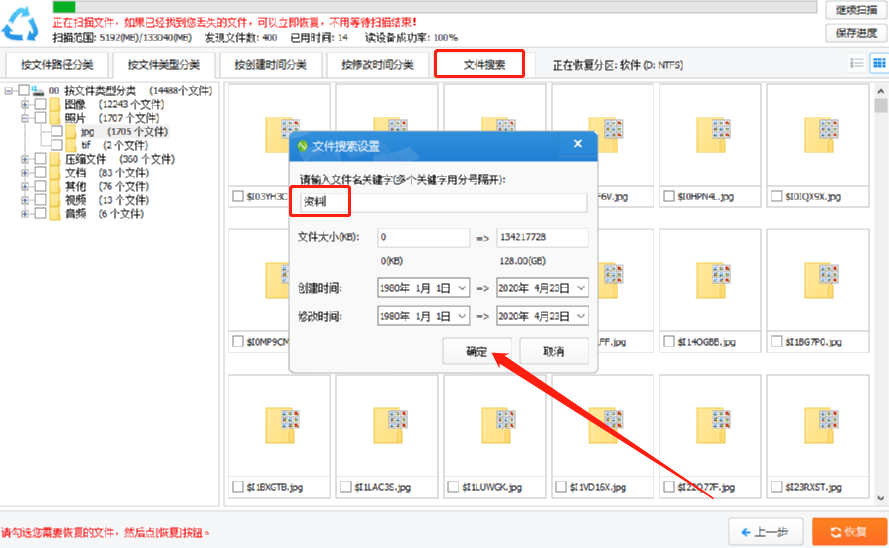Open thumbnail of $I0HPN4L.jpg
Screen dimensions: 889x548
tap(713, 136)
